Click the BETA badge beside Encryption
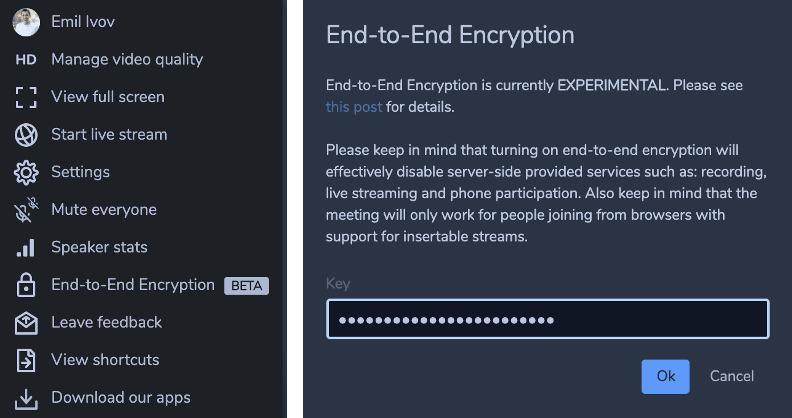 click(246, 286)
